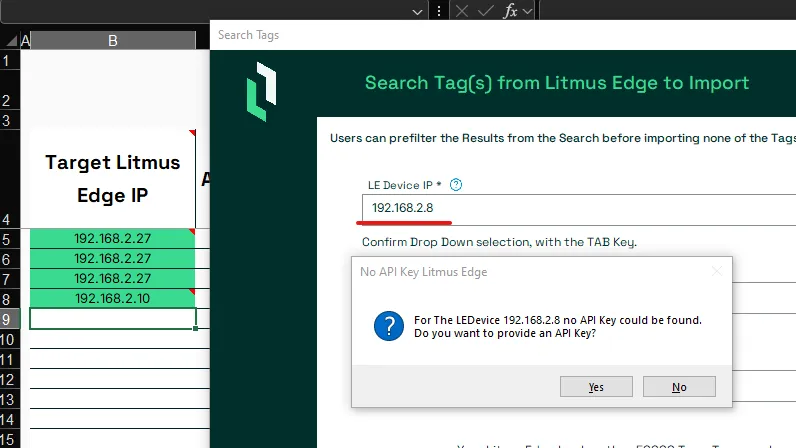Close the No API Key Litmus Edge dialog
This screenshot has width=796, height=448.
click(x=717, y=272)
